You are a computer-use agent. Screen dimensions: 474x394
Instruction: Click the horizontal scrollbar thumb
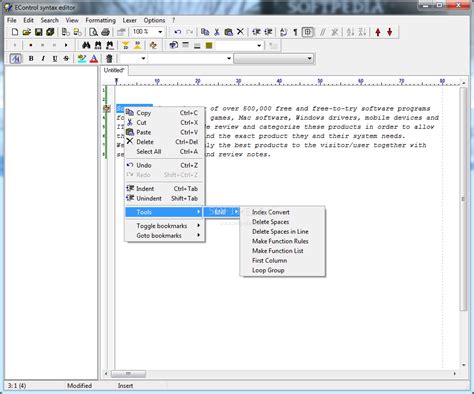click(x=128, y=374)
